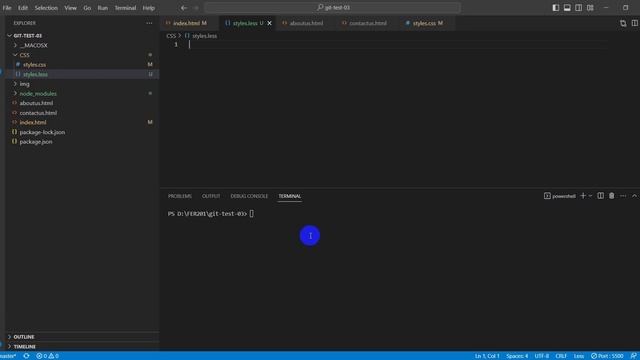Open terminal panel more actions menu
This screenshot has width=640, height=360.
coord(623,196)
